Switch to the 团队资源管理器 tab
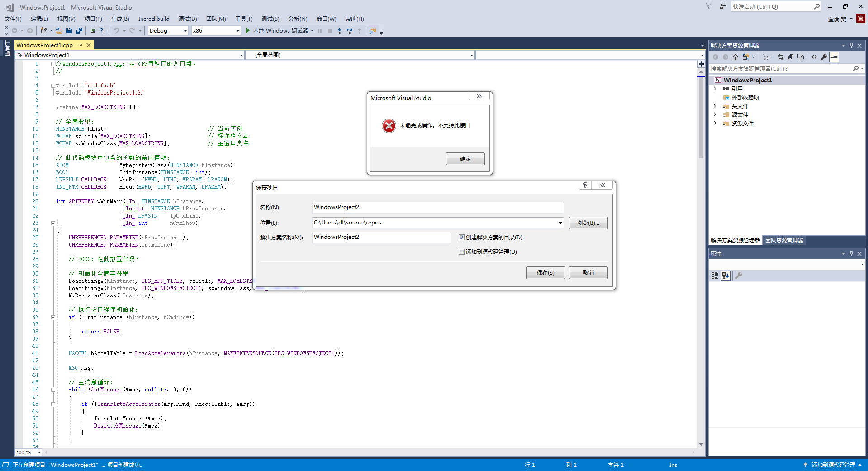The height and width of the screenshot is (471, 868). coord(784,241)
